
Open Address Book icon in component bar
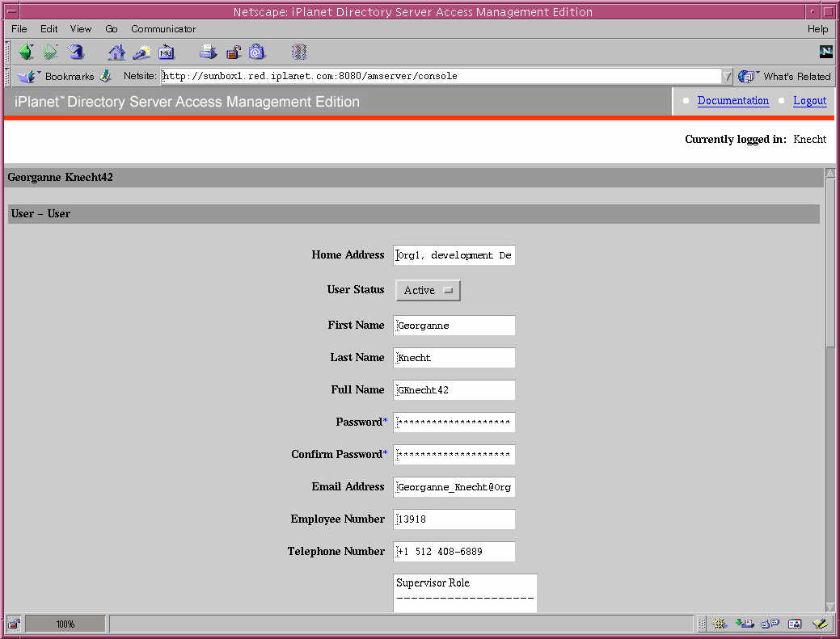795,624
